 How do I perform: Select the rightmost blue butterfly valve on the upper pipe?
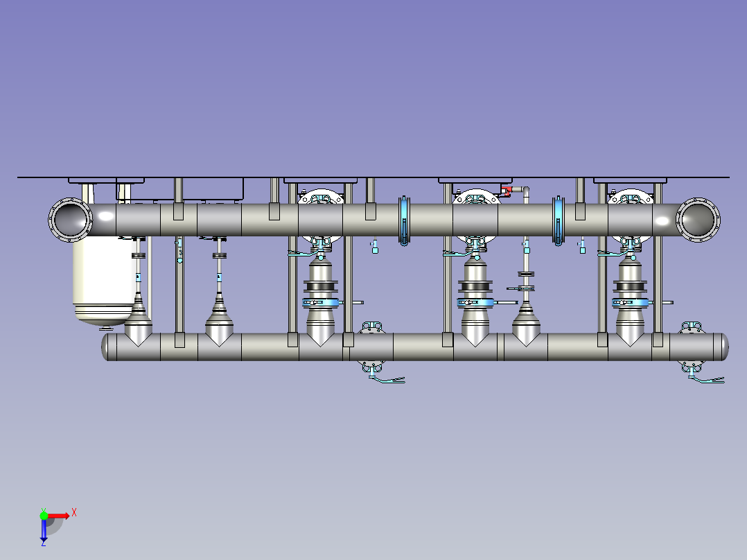point(559,220)
